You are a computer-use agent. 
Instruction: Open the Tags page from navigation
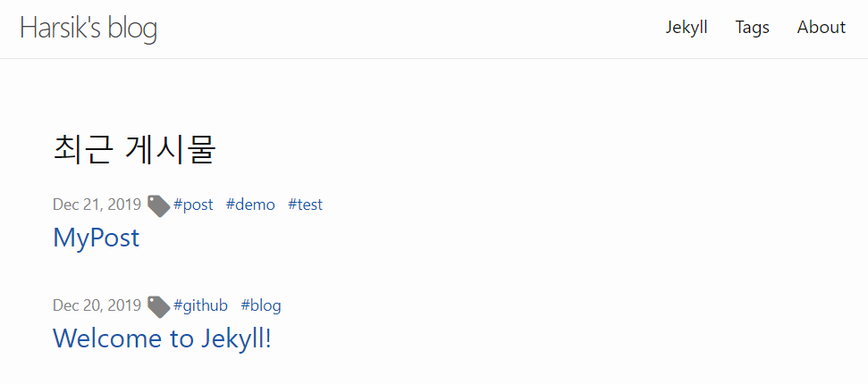click(753, 27)
